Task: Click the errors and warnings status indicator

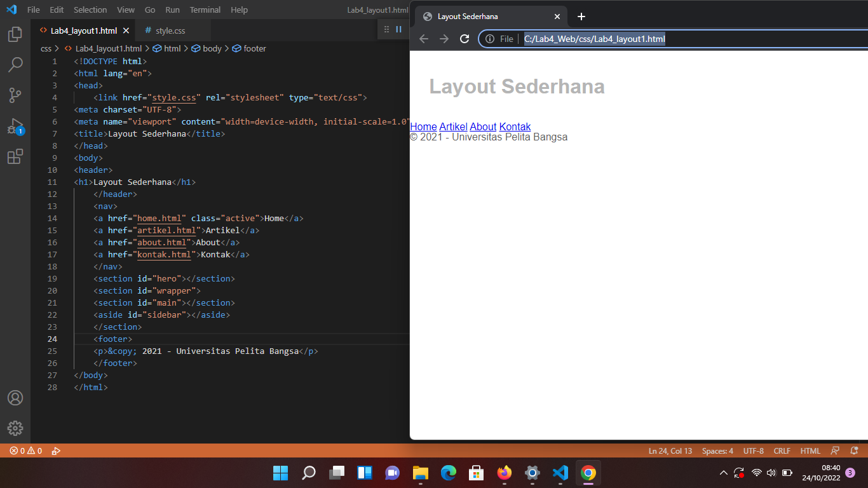Action: [27, 451]
